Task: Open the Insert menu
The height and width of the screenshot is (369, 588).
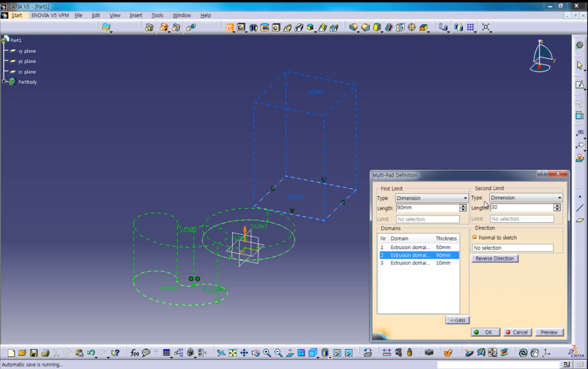Action: click(136, 15)
